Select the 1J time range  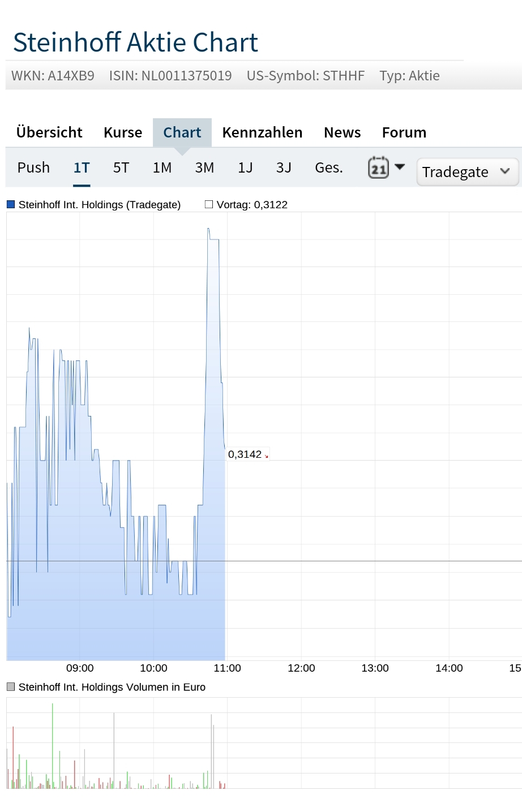click(x=245, y=167)
